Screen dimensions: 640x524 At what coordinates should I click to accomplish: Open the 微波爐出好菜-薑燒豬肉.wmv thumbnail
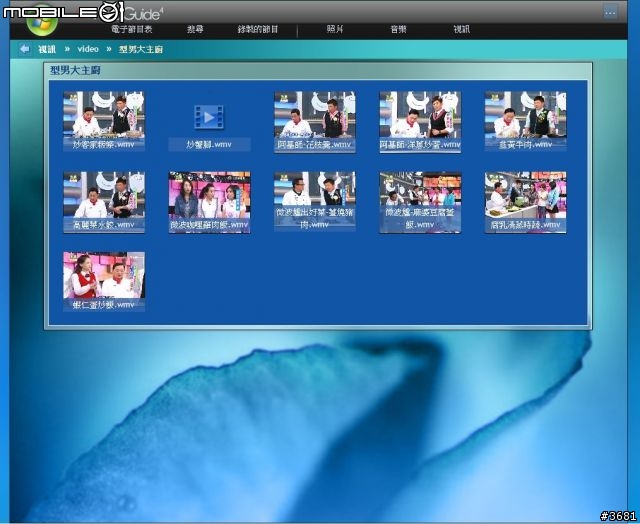click(x=315, y=202)
